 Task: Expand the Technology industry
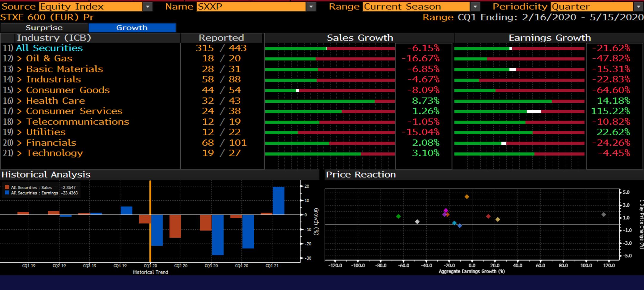19,153
